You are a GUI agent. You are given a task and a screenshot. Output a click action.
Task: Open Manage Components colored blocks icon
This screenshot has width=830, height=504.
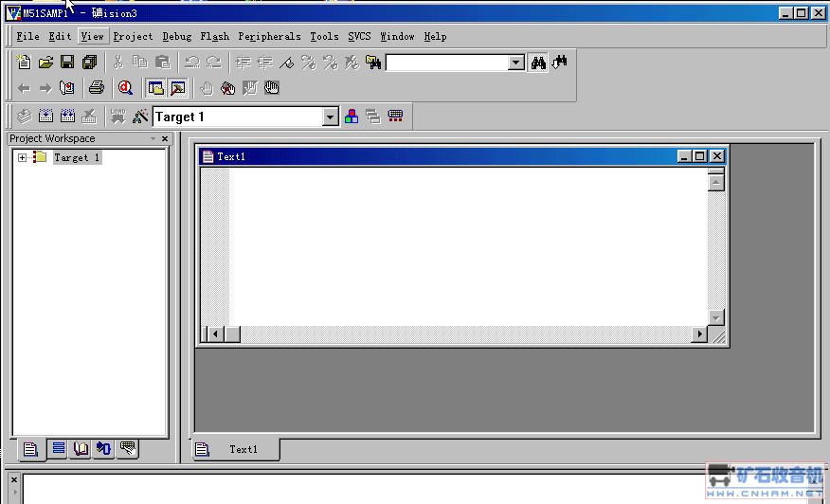pos(352,116)
